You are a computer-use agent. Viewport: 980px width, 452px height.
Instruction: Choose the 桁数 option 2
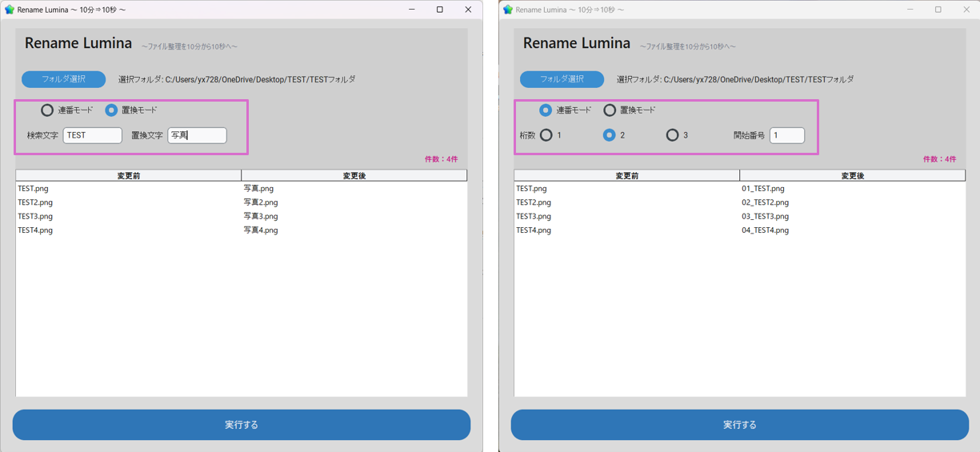pyautogui.click(x=609, y=135)
